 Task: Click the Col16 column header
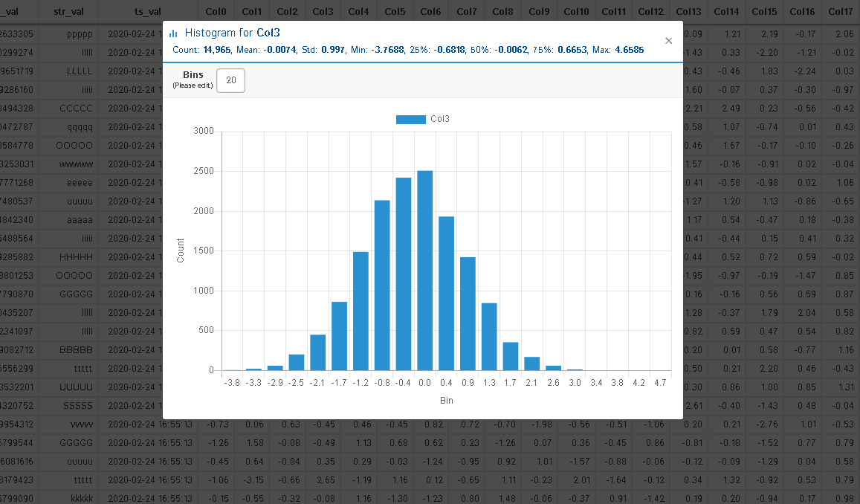point(802,11)
